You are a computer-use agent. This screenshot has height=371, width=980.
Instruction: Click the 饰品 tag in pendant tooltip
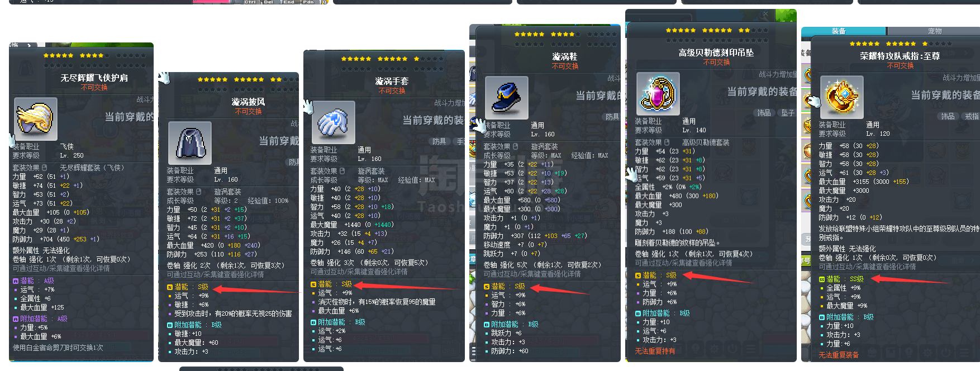click(x=764, y=113)
